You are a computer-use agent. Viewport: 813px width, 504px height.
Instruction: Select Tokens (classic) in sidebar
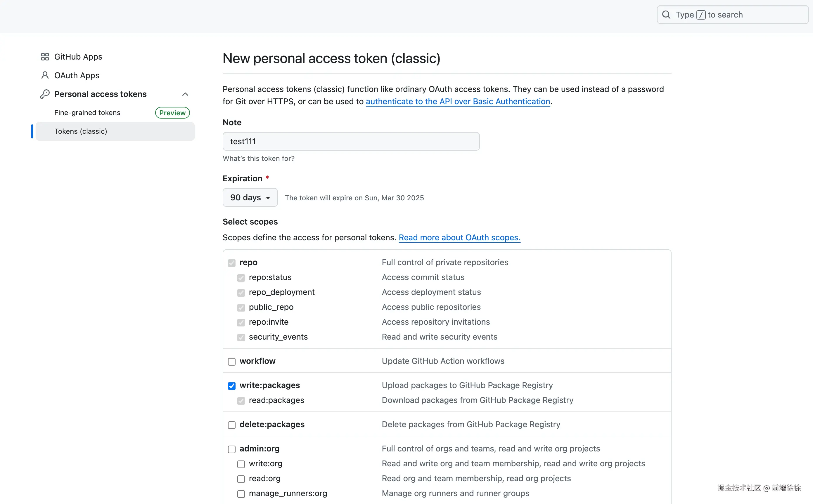81,131
